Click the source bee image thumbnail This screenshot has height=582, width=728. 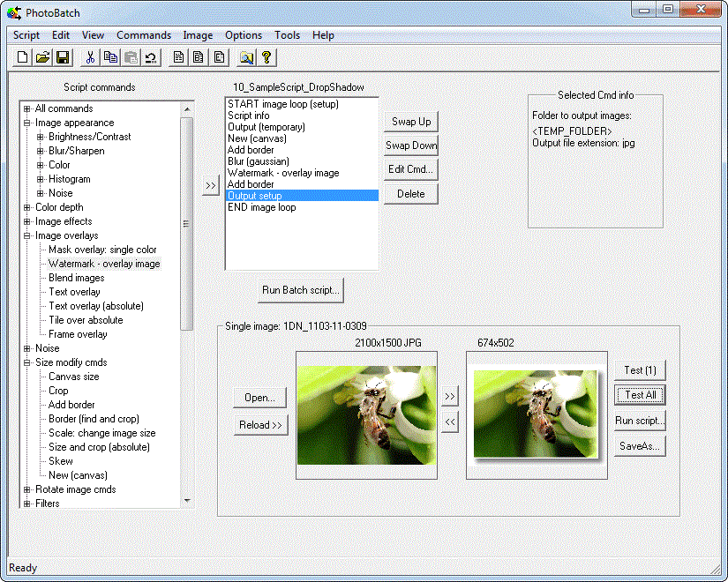[366, 414]
